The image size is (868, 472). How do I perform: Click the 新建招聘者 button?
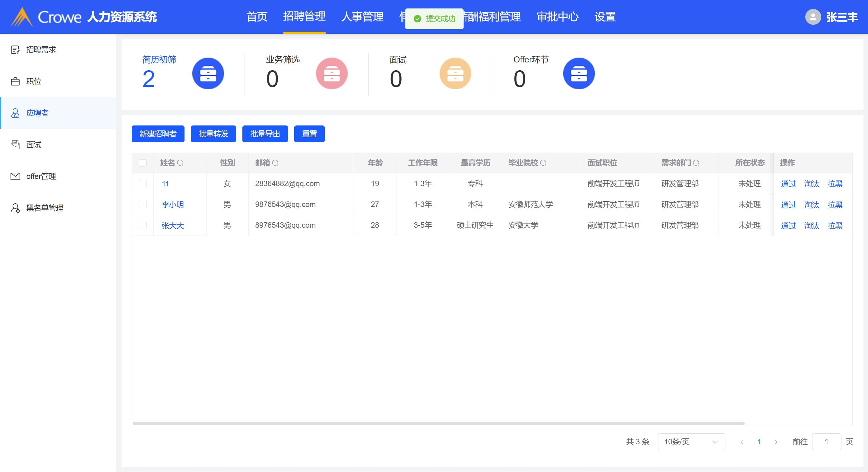tap(158, 134)
